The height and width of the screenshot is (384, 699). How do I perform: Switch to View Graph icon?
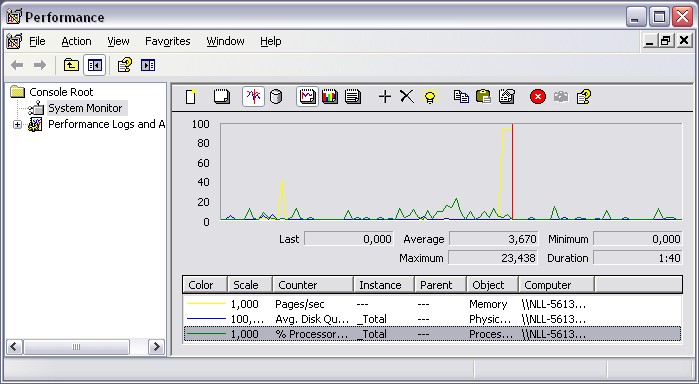pyautogui.click(x=308, y=96)
